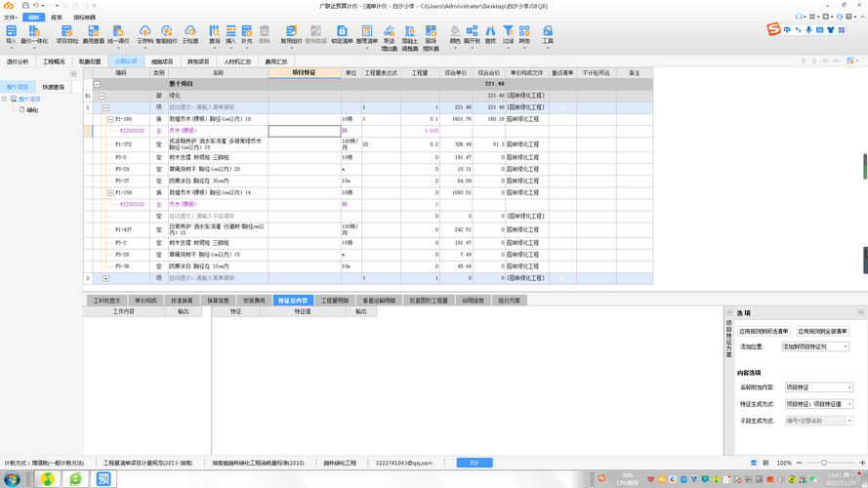Open the 整理清单 organize list tool
The width and height of the screenshot is (868, 488).
point(366,34)
